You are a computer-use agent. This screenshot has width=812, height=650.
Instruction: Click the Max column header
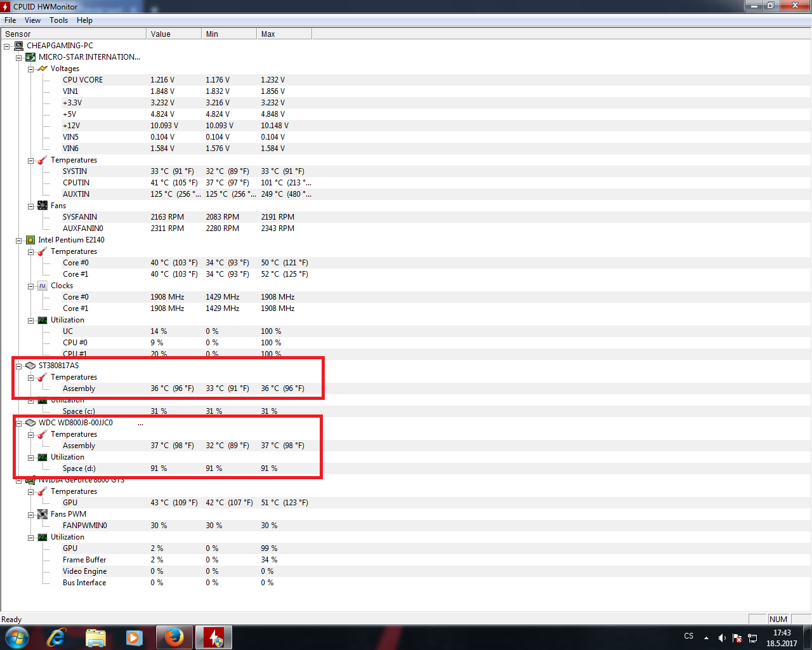click(284, 34)
